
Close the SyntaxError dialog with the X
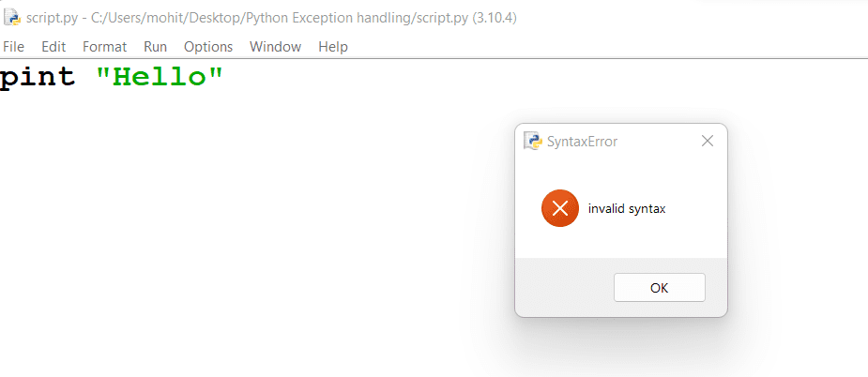[707, 142]
